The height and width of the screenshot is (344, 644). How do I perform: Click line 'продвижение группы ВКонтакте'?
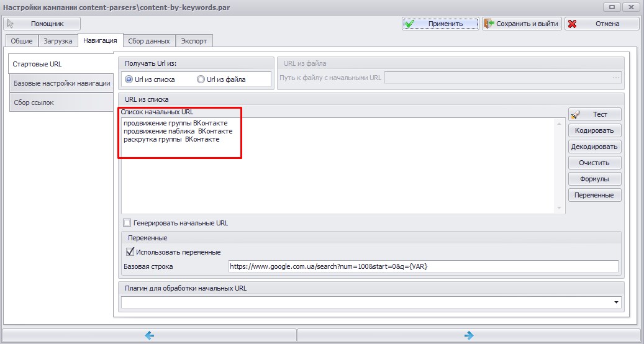click(175, 123)
